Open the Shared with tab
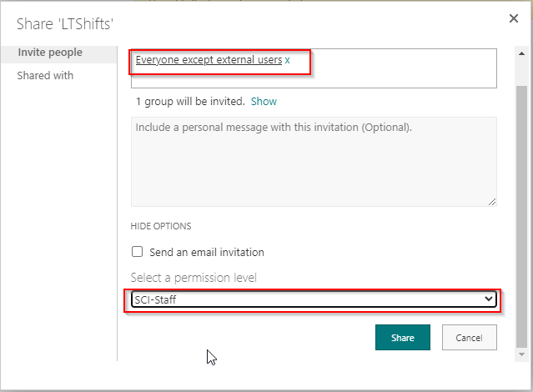Image resolution: width=533 pixels, height=392 pixels. point(45,76)
